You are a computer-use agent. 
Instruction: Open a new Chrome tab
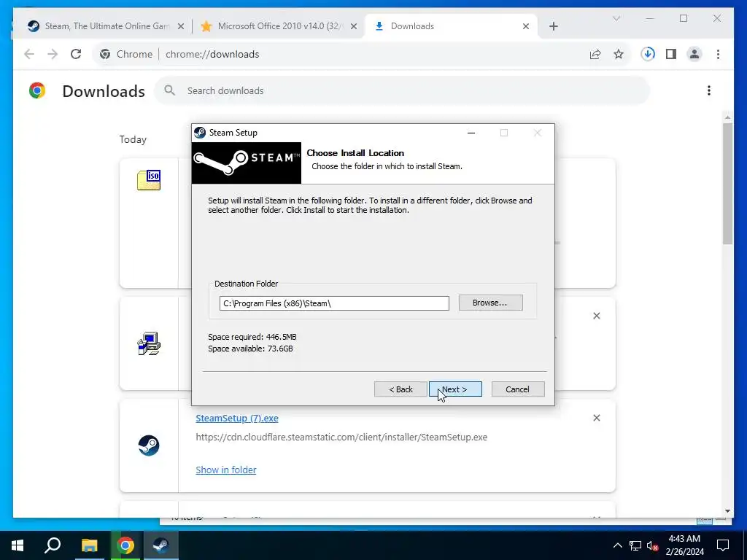click(553, 27)
